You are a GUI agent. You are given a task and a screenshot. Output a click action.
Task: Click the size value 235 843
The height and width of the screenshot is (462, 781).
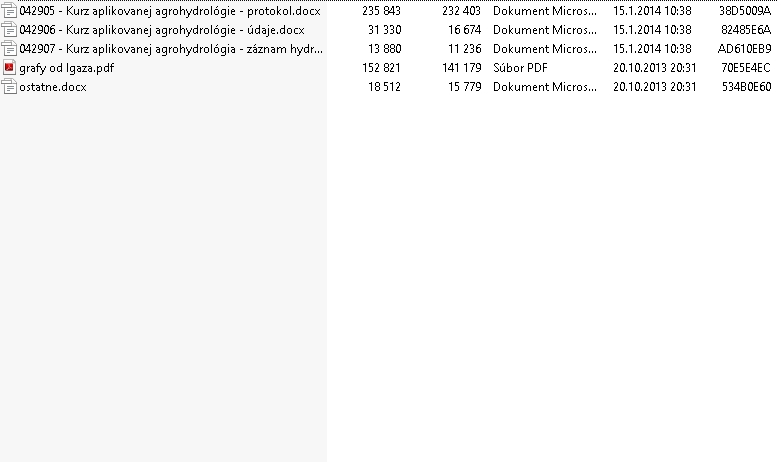pos(381,11)
